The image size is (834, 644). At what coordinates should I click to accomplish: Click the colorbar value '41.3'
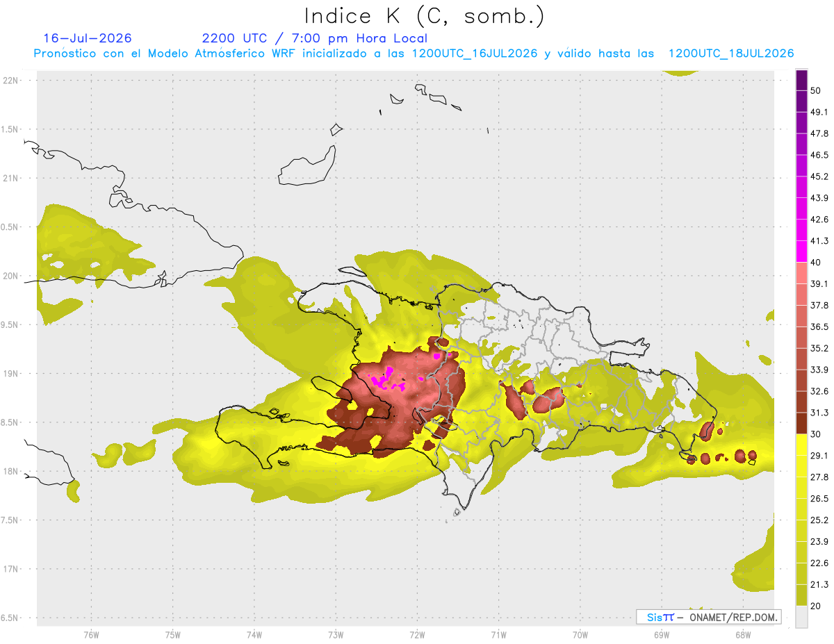point(819,241)
